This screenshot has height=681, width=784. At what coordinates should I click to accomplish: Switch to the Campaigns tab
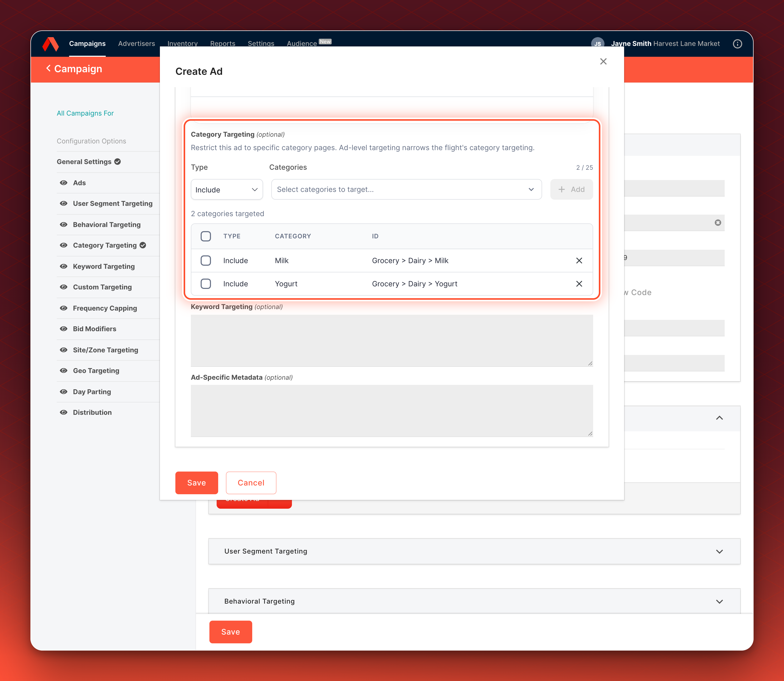[x=87, y=44]
